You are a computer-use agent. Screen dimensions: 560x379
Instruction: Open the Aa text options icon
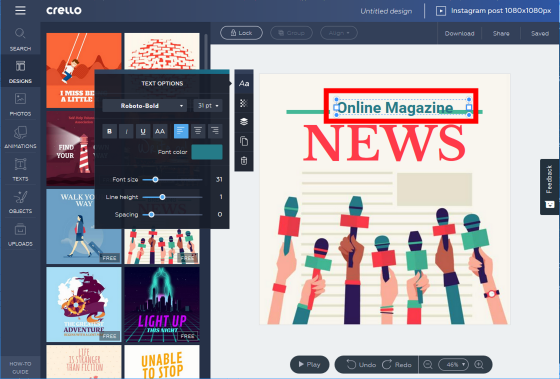244,84
